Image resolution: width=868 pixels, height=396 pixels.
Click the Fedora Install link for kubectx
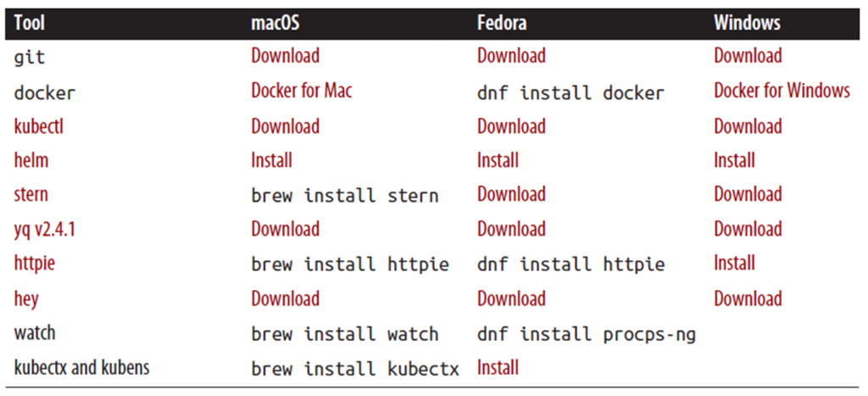click(x=498, y=367)
